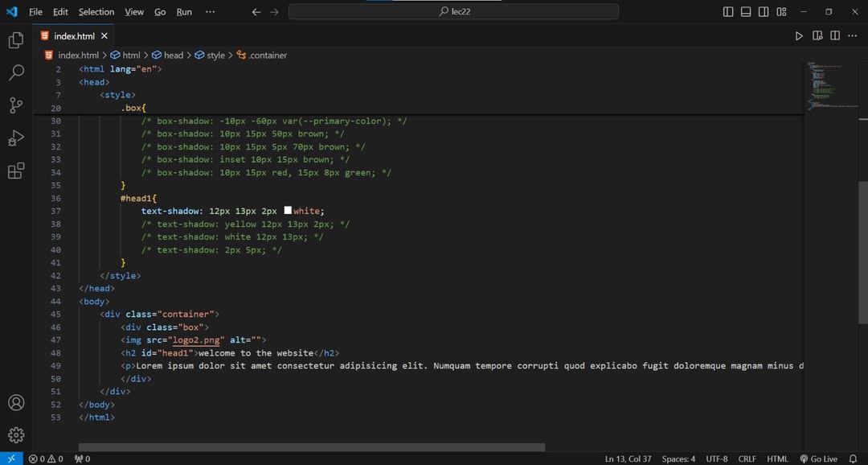Click the text-shadow property on line 37
The height and width of the screenshot is (465, 868).
tap(170, 211)
